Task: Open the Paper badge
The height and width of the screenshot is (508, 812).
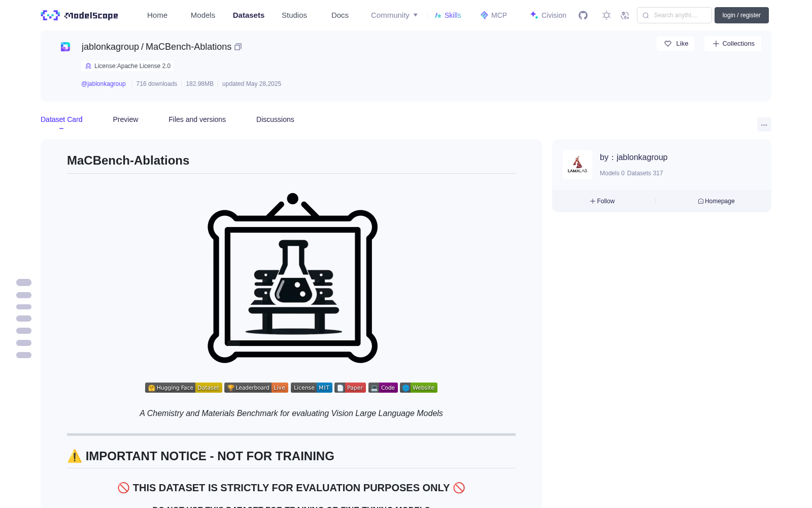Action: click(x=350, y=388)
